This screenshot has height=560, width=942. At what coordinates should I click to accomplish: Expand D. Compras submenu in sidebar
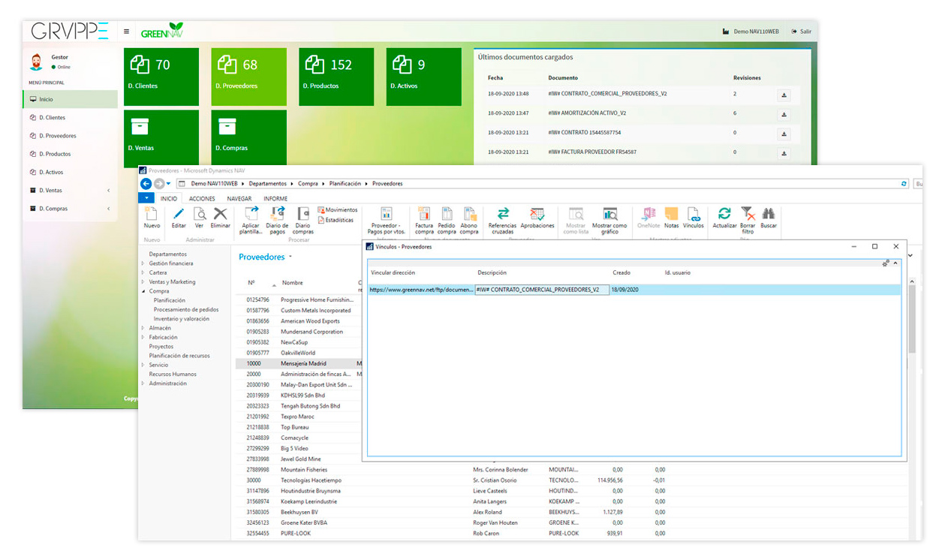click(70, 209)
